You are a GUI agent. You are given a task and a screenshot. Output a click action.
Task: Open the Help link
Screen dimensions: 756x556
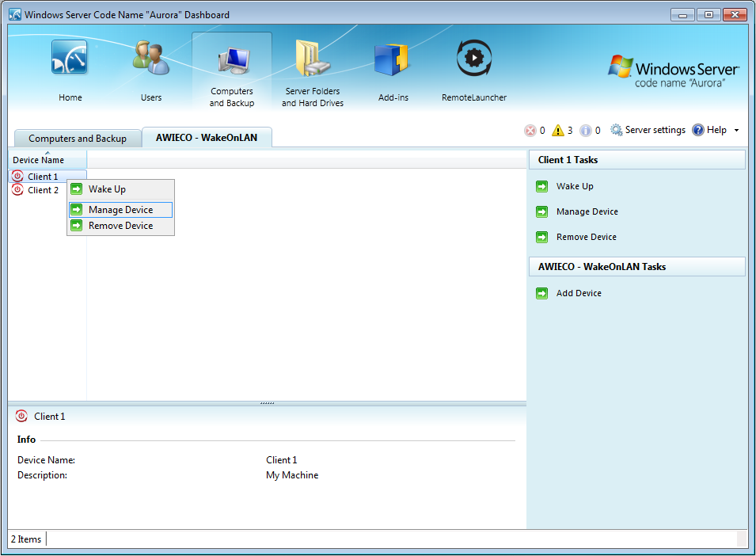click(716, 130)
